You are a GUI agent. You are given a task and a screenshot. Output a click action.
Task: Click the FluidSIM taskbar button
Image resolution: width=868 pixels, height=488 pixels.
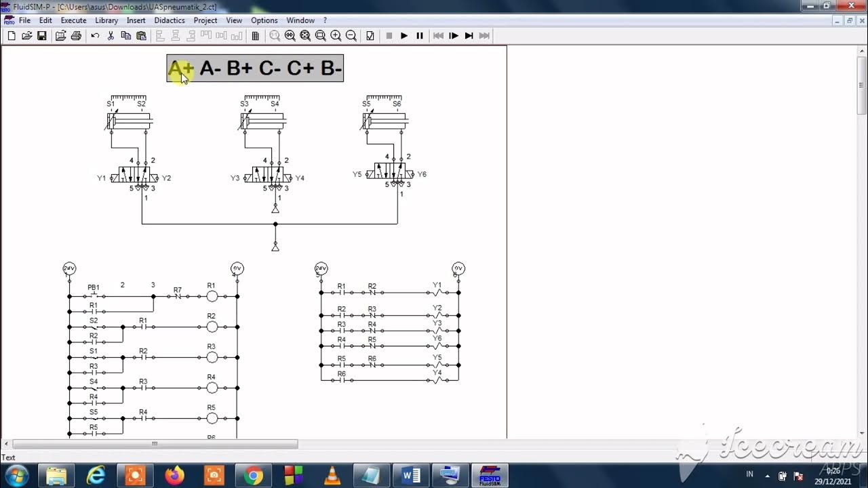point(490,475)
